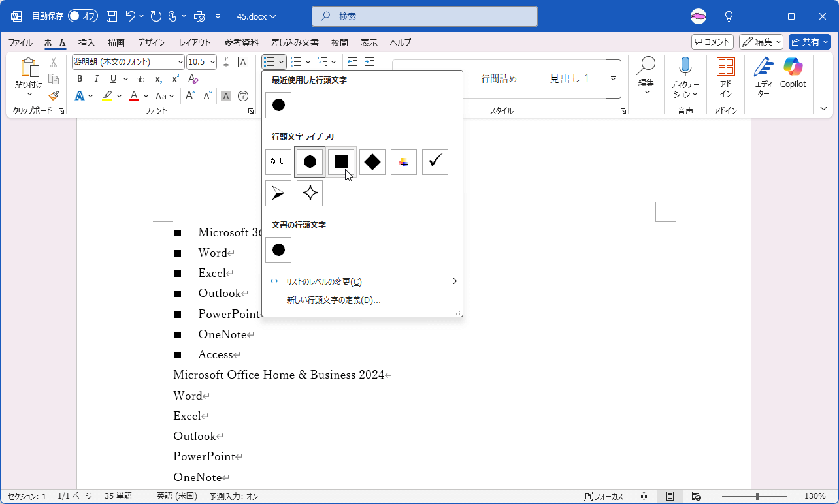Image resolution: width=839 pixels, height=504 pixels.
Task: Shrink the font size with A-down icon
Action: 208,96
